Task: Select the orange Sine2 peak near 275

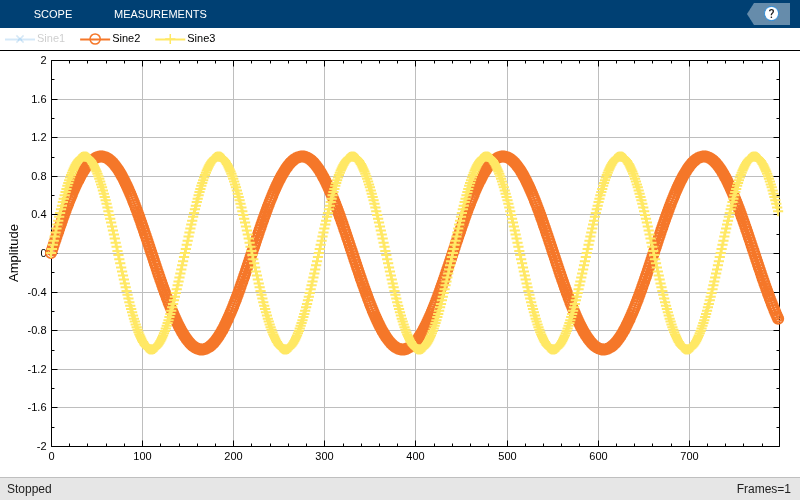Action: (x=303, y=157)
